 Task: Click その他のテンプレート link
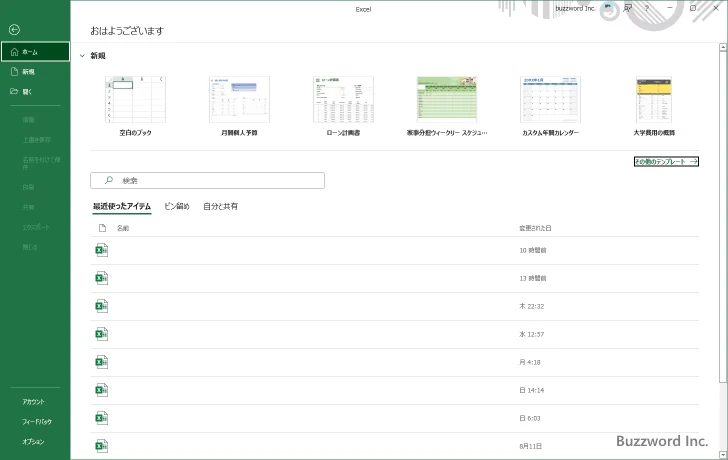point(666,162)
